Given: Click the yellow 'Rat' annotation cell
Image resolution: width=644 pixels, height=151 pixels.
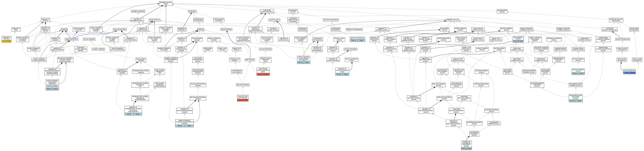Looking at the screenshot, I should 4,41.
